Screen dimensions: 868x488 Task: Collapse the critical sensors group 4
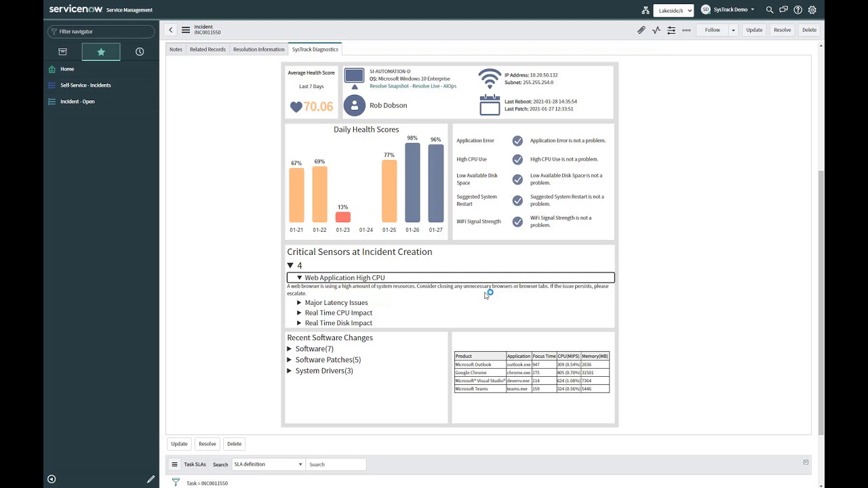(290, 266)
